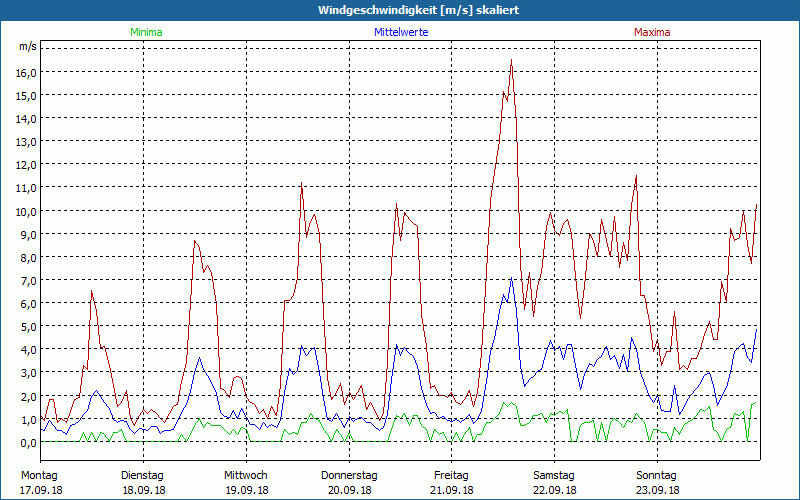Click the '4,0' y-axis value

click(28, 350)
